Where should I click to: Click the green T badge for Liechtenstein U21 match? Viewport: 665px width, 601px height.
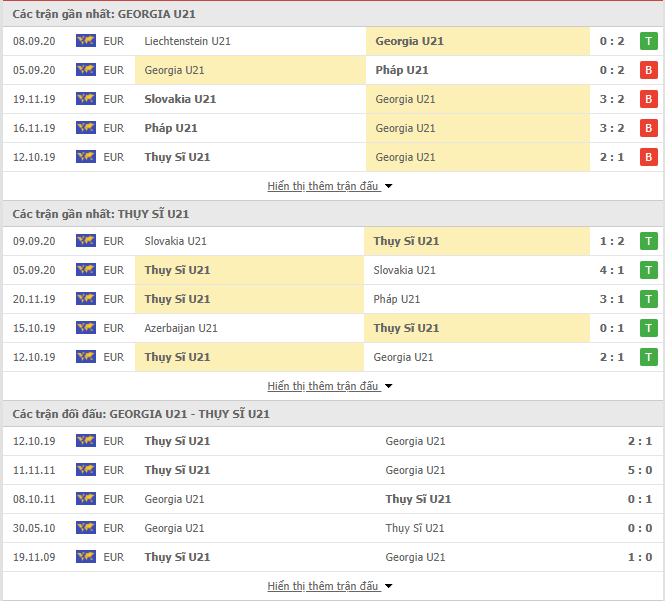coord(648,41)
